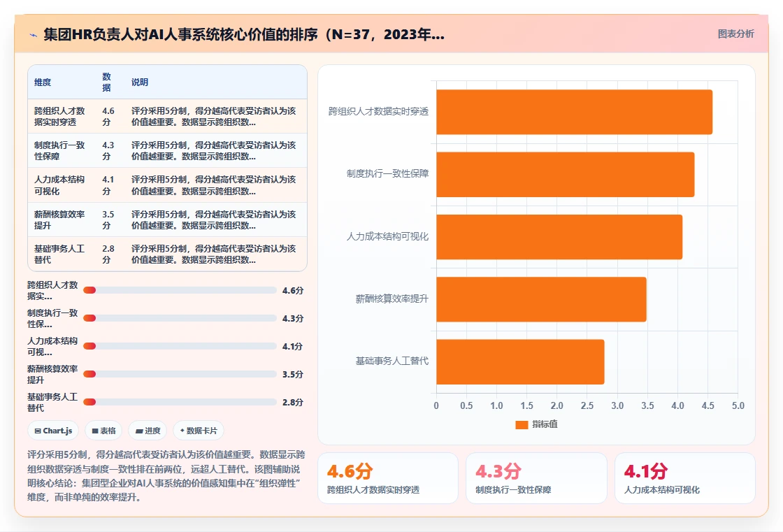The height and width of the screenshot is (532, 783).
Task: Click the 人力成本结构可视化 chart bar
Action: click(x=559, y=237)
